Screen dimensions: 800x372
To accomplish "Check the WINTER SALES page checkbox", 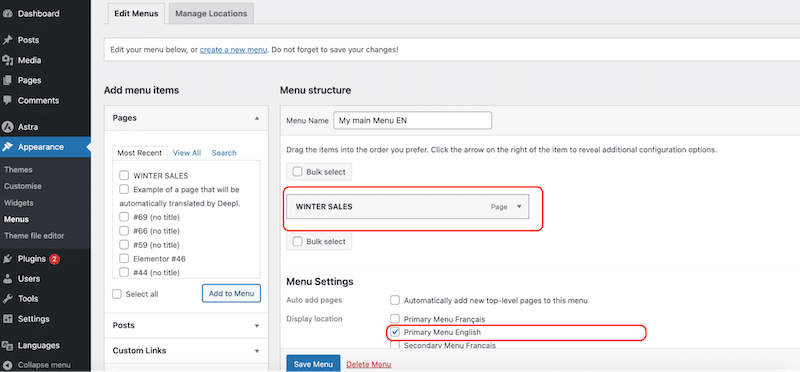I will click(123, 176).
